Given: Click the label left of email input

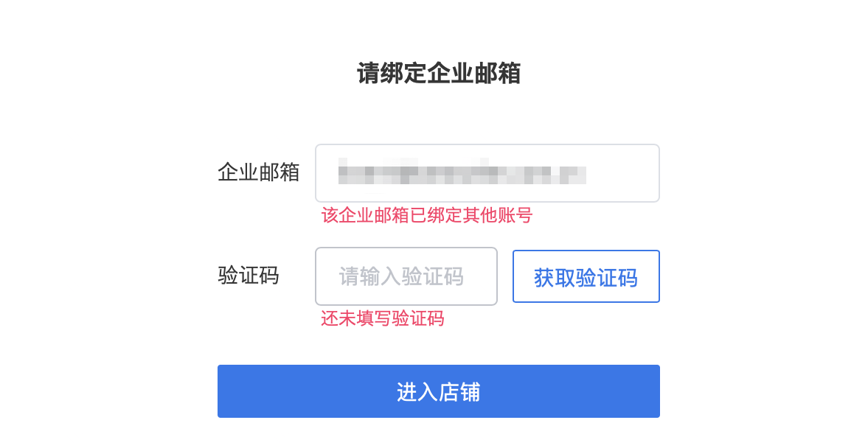Looking at the screenshot, I should pos(258,172).
